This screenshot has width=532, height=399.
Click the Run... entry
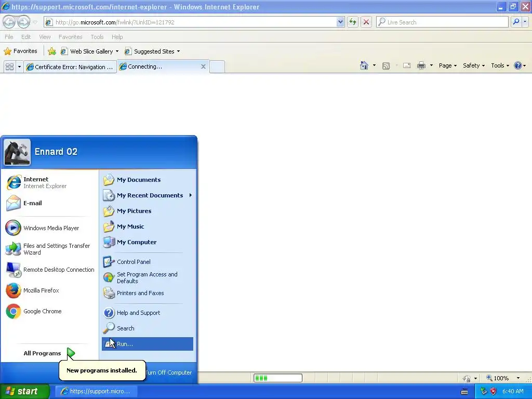point(148,344)
